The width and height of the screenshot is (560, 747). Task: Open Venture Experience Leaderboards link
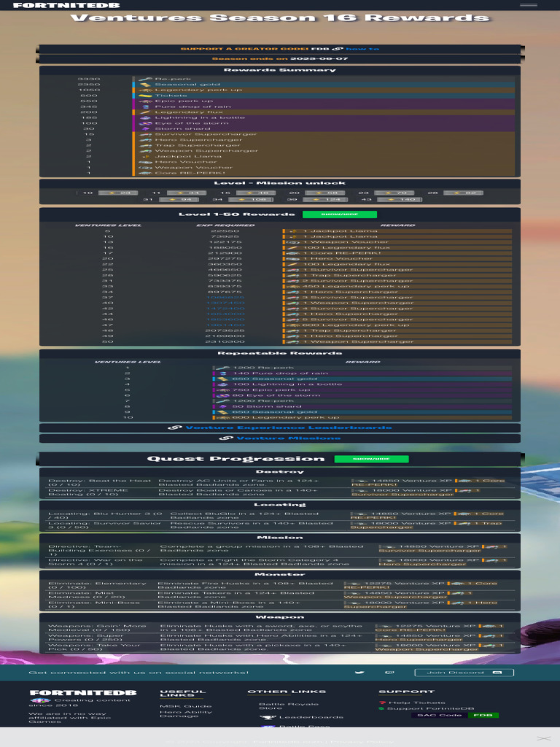tap(289, 427)
